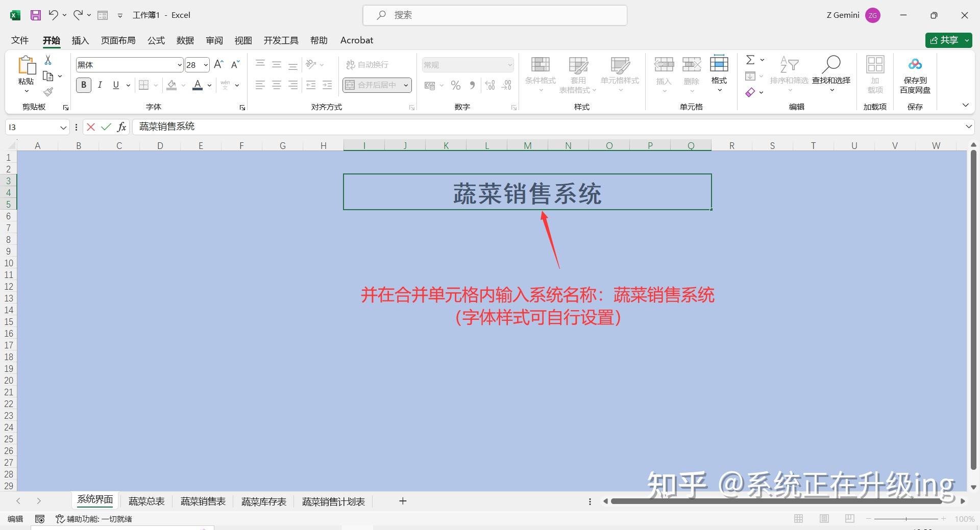Toggle bold formatting
Screen dimensions: 980x530
[x=83, y=85]
